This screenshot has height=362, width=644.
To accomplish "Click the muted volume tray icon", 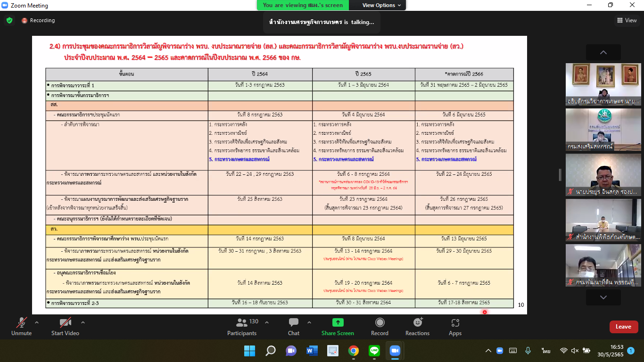I will 575,351.
